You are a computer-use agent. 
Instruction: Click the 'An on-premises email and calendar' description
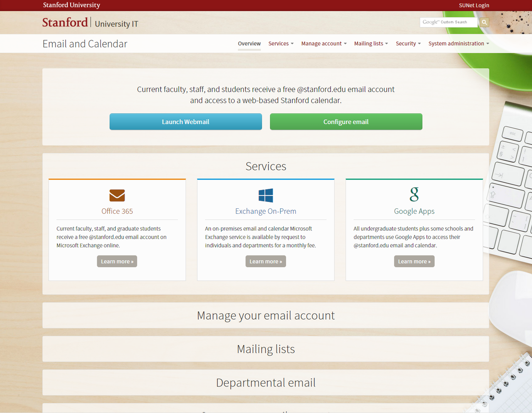click(x=260, y=237)
